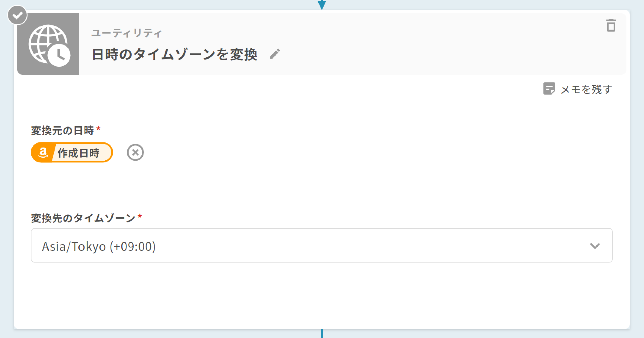Open the Asia/Tokyo (+09:00) select box
This screenshot has height=338, width=644.
click(322, 245)
